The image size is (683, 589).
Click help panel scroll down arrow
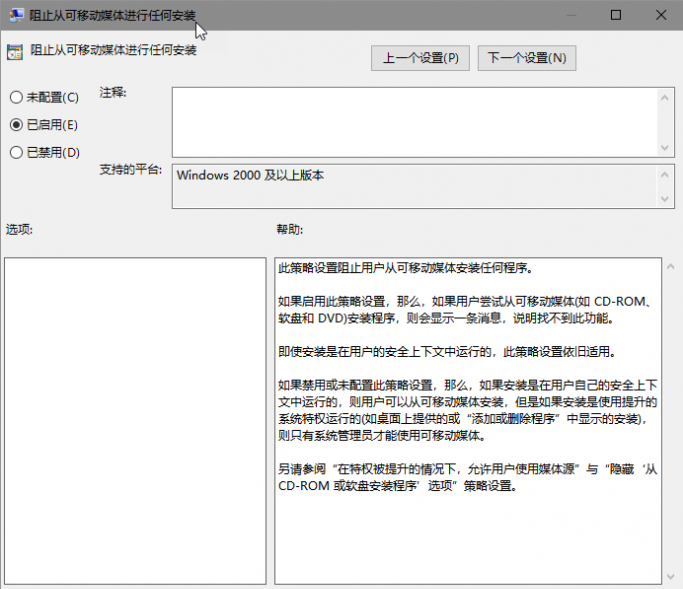point(671,577)
